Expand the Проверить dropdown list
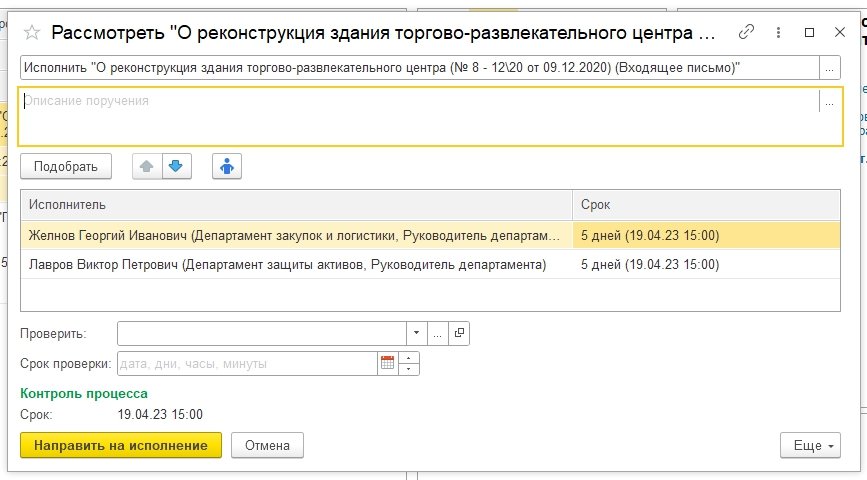The image size is (867, 480). click(416, 333)
